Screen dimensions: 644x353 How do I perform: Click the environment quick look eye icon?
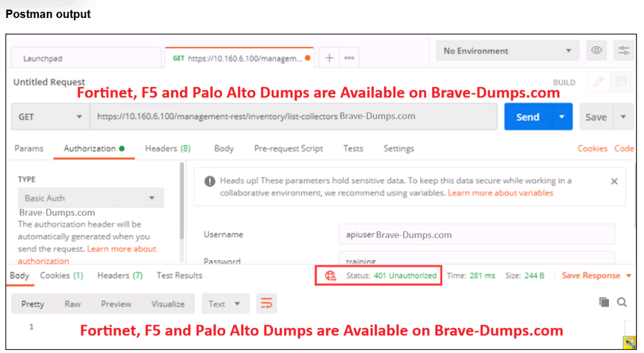(x=597, y=51)
